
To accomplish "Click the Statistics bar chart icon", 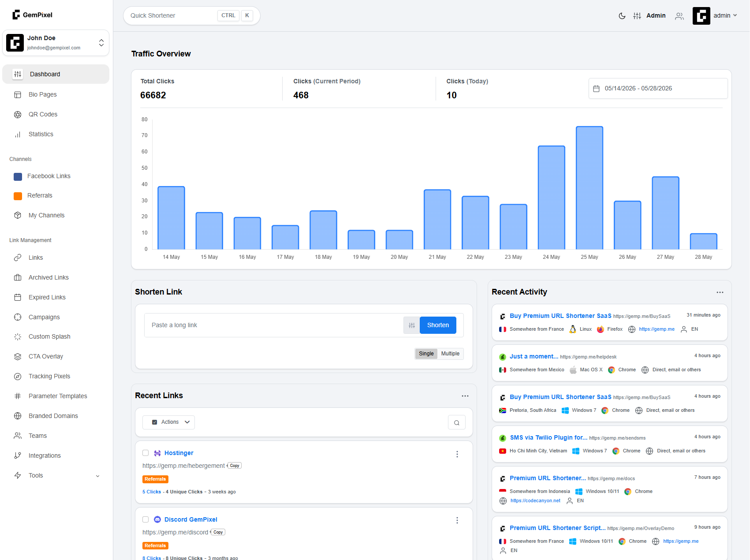I will tap(18, 134).
